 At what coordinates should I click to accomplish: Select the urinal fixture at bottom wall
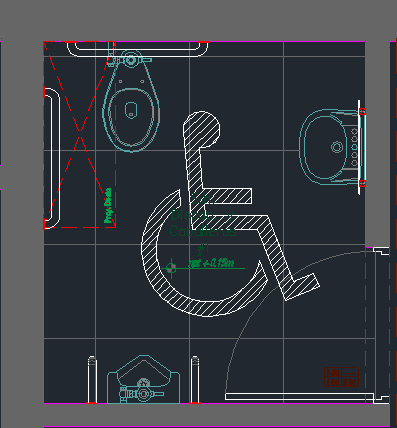pyautogui.click(x=143, y=379)
